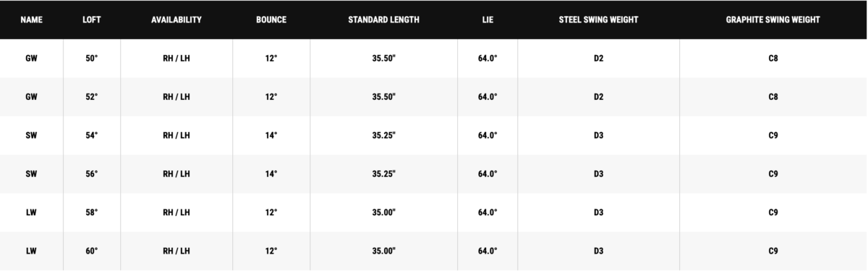The image size is (868, 271).
Task: Click the 60° loft cell
Action: click(92, 251)
